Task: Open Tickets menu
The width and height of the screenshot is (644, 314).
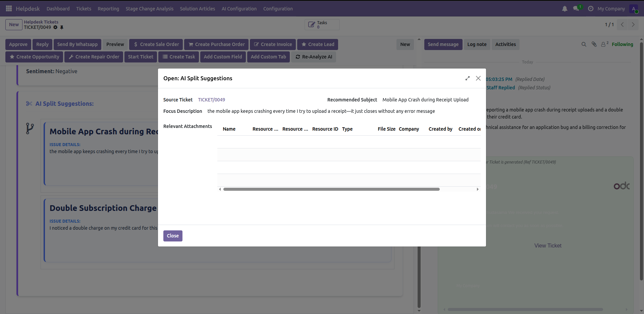Action: click(84, 9)
